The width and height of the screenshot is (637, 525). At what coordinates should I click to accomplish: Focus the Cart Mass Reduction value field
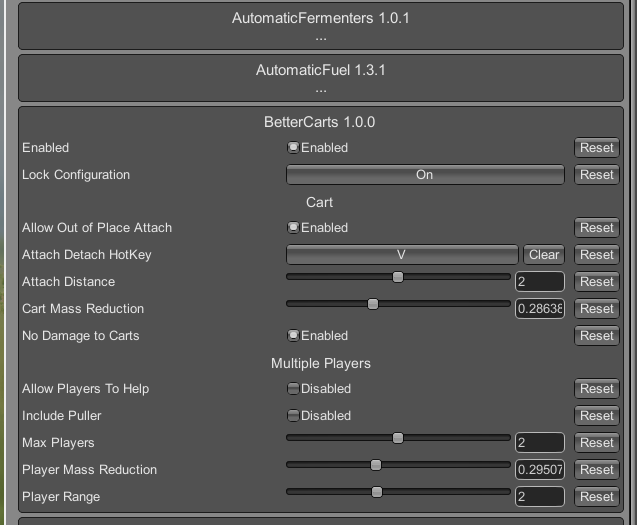(540, 308)
